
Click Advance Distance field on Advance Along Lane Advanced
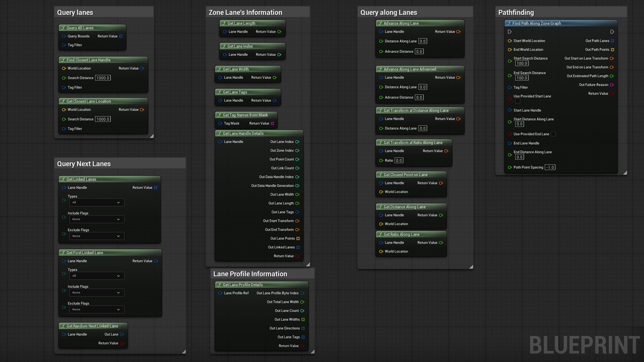pyautogui.click(x=419, y=98)
